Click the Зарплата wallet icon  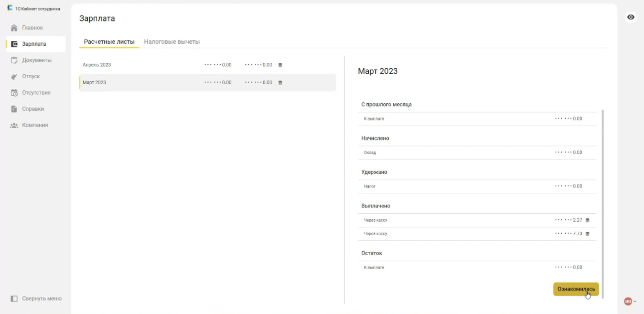(x=14, y=44)
